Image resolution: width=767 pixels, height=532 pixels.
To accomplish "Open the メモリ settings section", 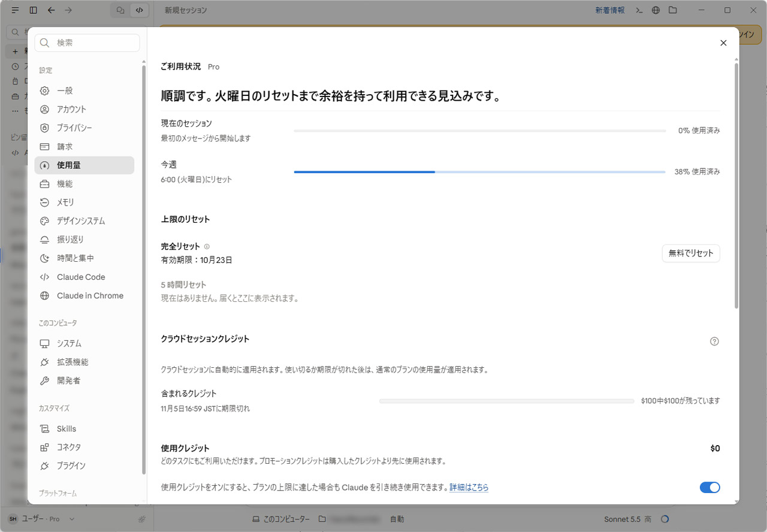I will click(x=84, y=202).
